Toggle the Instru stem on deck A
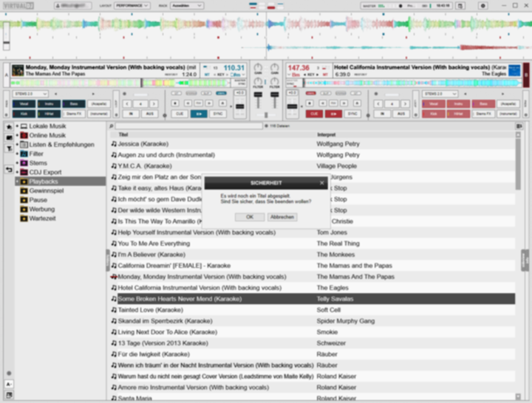532x403 pixels. click(50, 104)
